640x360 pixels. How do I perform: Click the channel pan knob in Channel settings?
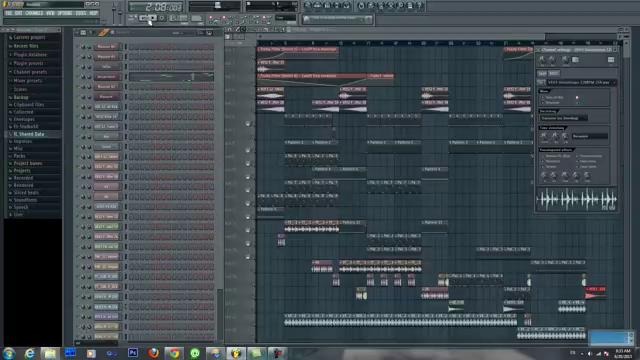[542, 59]
